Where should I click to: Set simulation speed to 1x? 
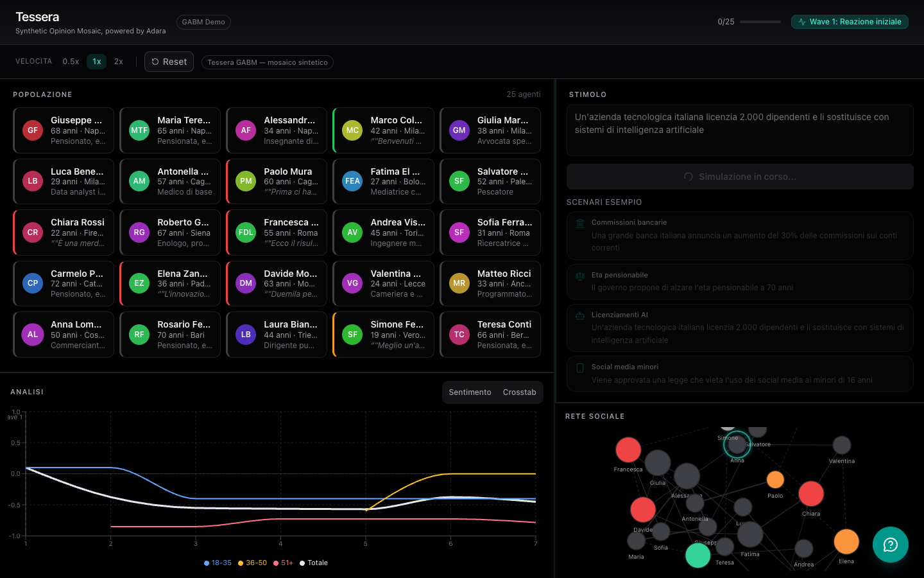coord(97,62)
